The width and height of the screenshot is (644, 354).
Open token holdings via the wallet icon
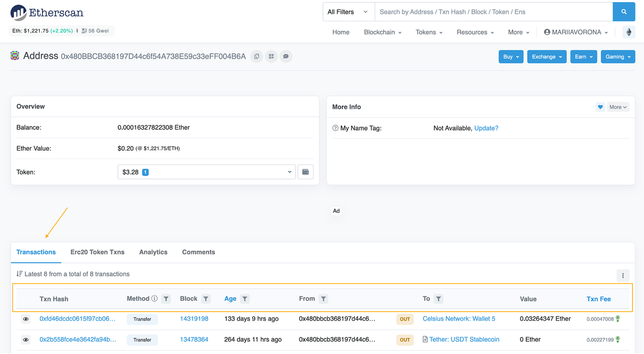pyautogui.click(x=305, y=171)
